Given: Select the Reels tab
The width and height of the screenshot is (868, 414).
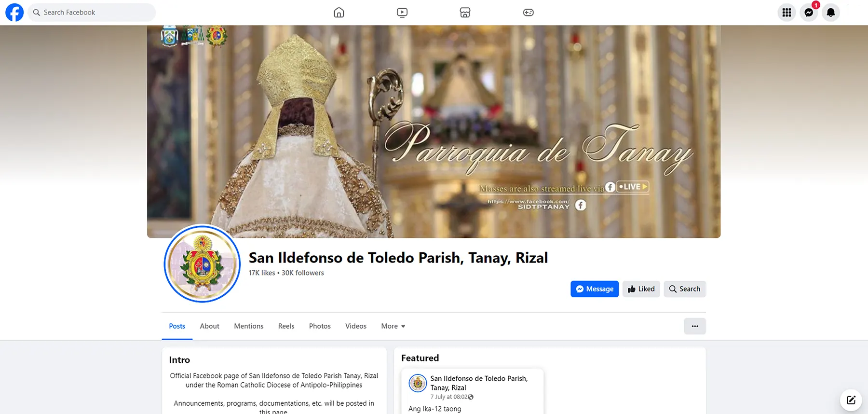Looking at the screenshot, I should click(x=286, y=326).
